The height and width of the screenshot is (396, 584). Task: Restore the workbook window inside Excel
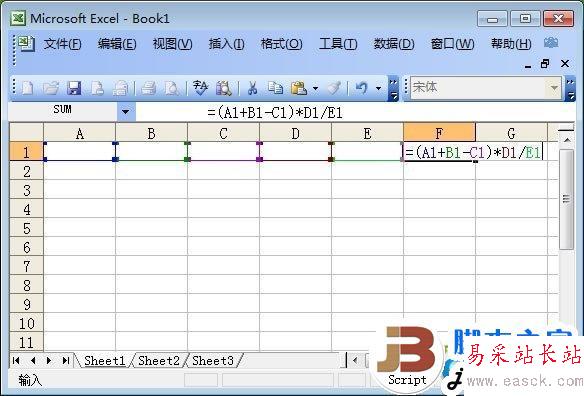pos(545,64)
